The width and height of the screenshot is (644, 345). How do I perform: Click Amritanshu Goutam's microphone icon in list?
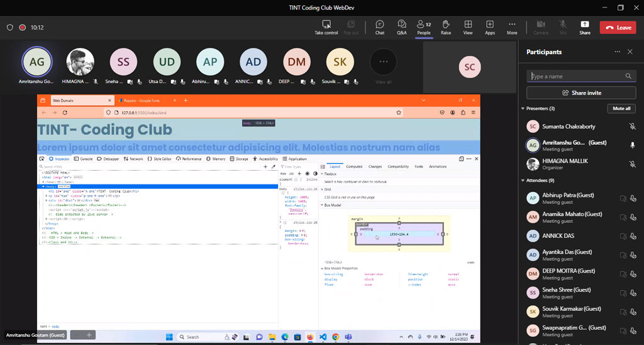tap(633, 145)
